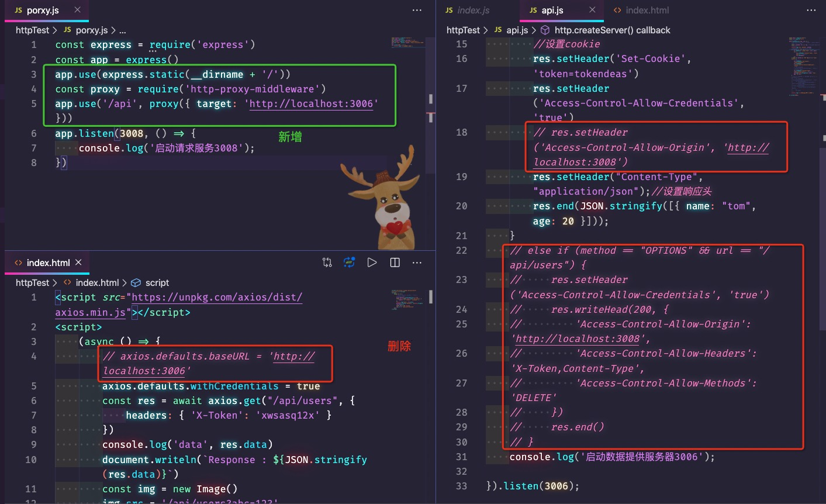Open index.html breadcrumb file dropdown

(x=98, y=282)
